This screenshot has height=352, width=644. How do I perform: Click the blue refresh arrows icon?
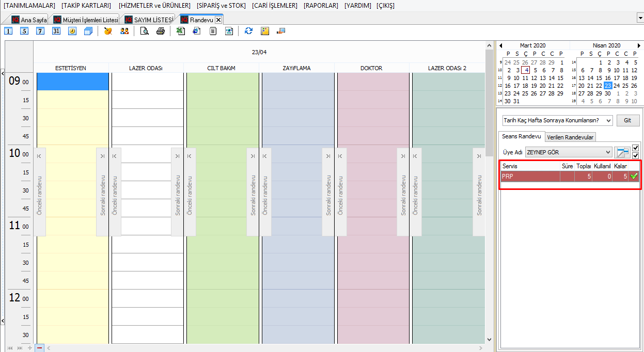click(249, 31)
